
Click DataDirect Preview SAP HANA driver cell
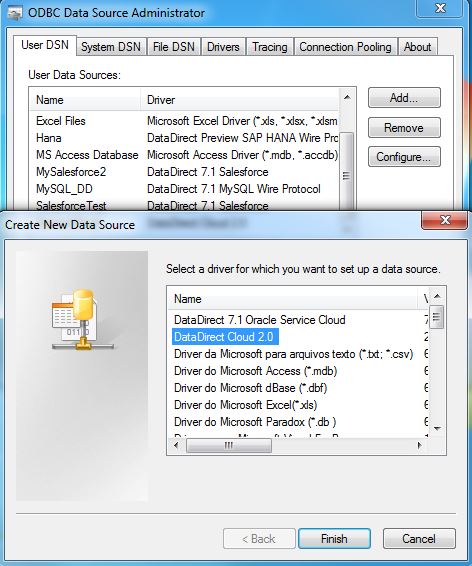(242, 138)
